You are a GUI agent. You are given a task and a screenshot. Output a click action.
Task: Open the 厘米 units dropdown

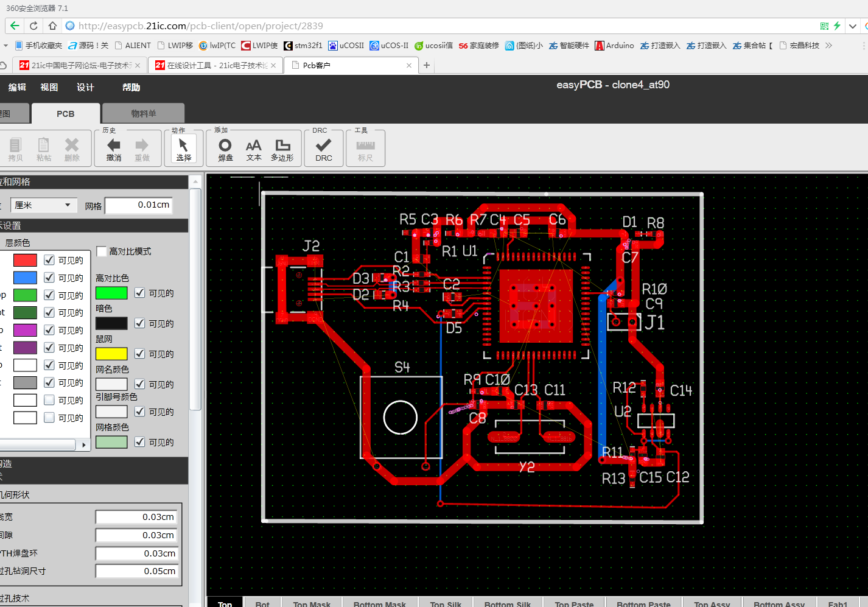click(x=44, y=205)
